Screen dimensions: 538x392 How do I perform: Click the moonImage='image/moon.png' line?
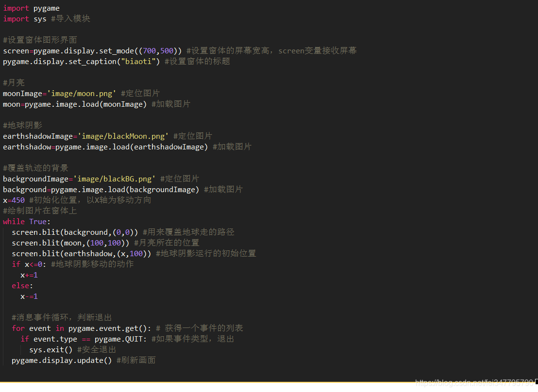[81, 94]
